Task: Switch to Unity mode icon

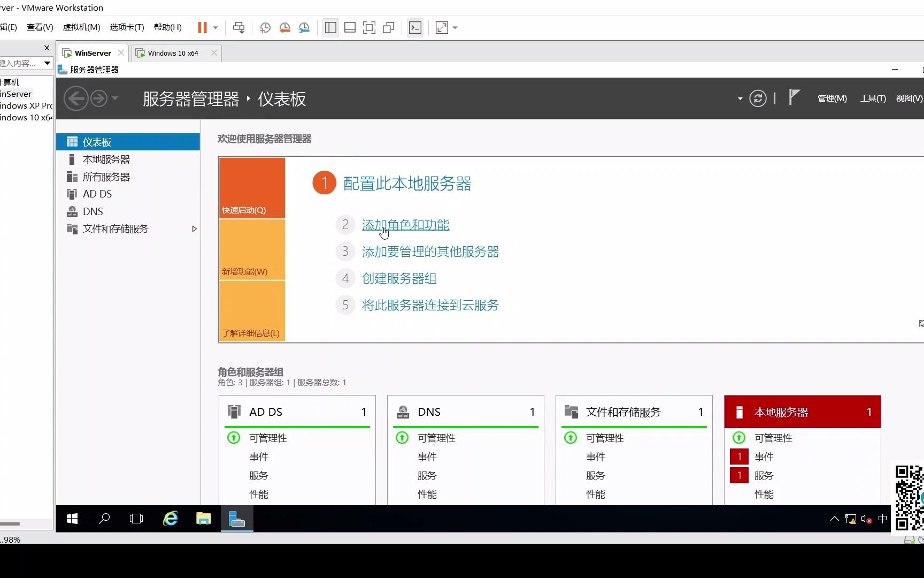Action: click(x=389, y=28)
